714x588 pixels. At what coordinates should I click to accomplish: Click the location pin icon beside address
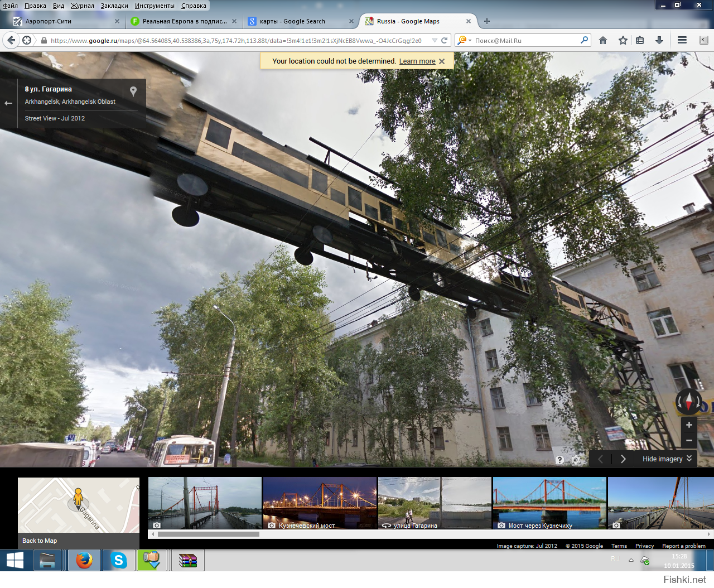click(x=133, y=91)
